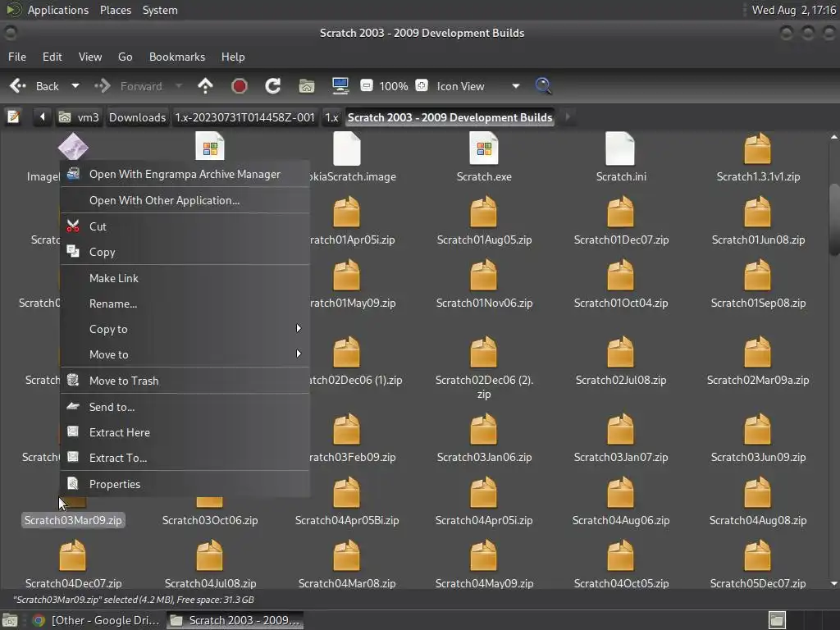The height and width of the screenshot is (630, 840).
Task: Open the search magnifier icon
Action: pos(543,85)
